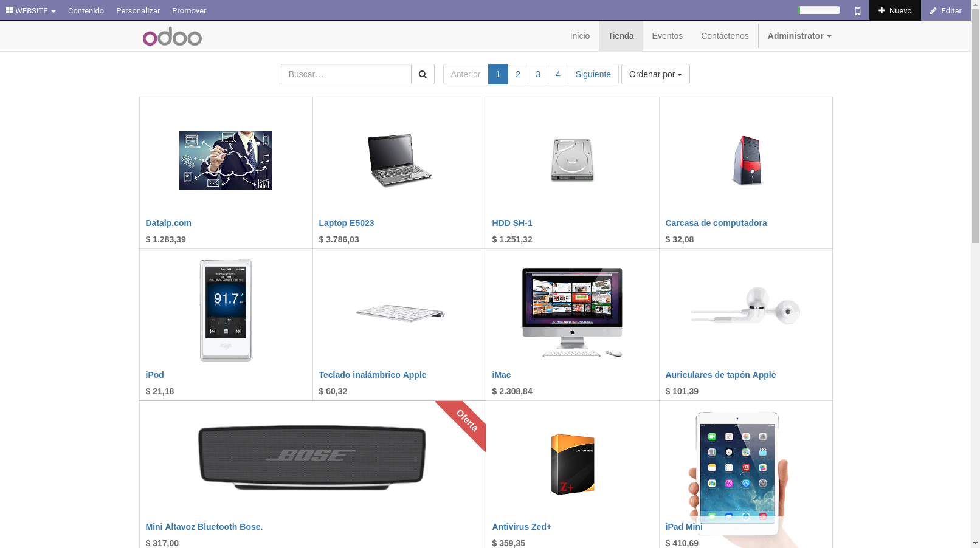This screenshot has width=980, height=548.
Task: Open the Ordenar por dropdown
Action: click(x=655, y=74)
